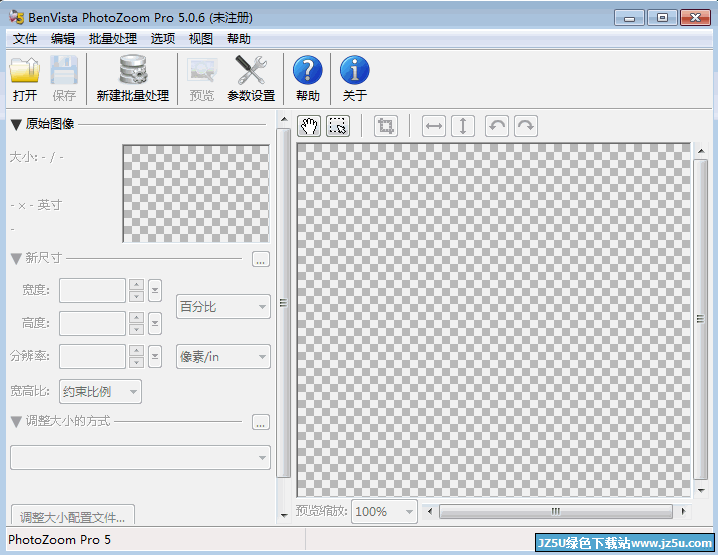This screenshot has width=718, height=555.
Task: Collapse the 调整大小的方式 section
Action: coord(16,422)
